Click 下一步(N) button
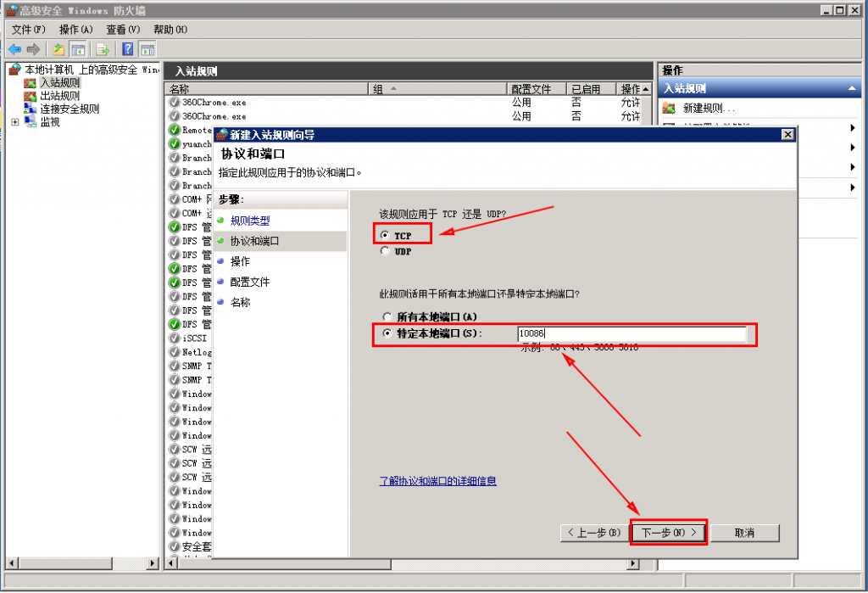The width and height of the screenshot is (868, 593). (x=669, y=533)
